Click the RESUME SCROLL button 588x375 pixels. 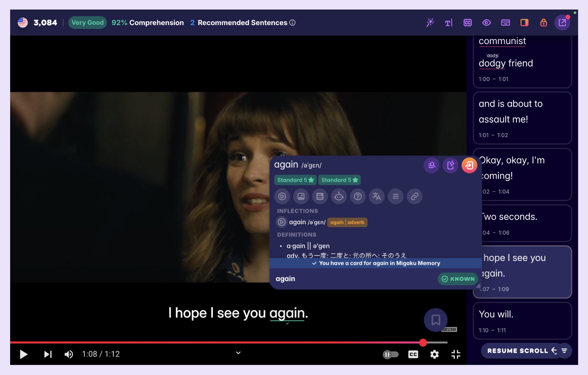point(518,351)
